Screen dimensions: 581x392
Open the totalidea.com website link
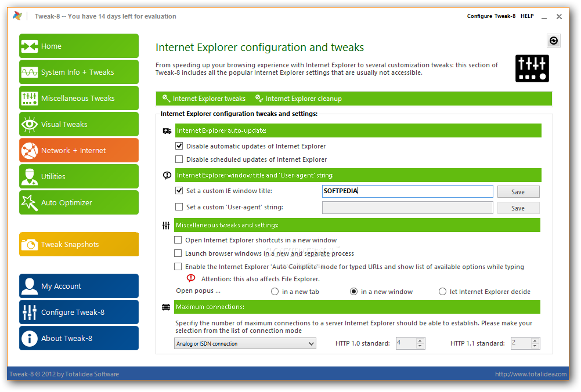click(x=531, y=374)
